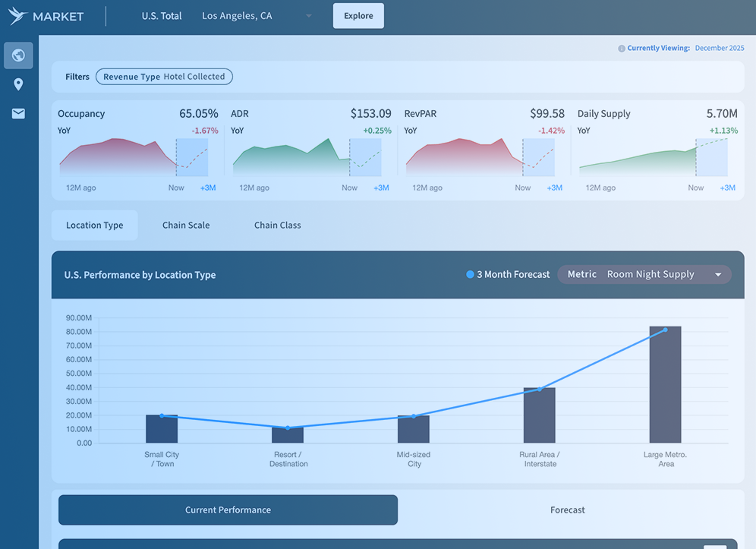Viewport: 756px width, 549px height.
Task: Click the location pin sidebar icon
Action: pyautogui.click(x=18, y=84)
